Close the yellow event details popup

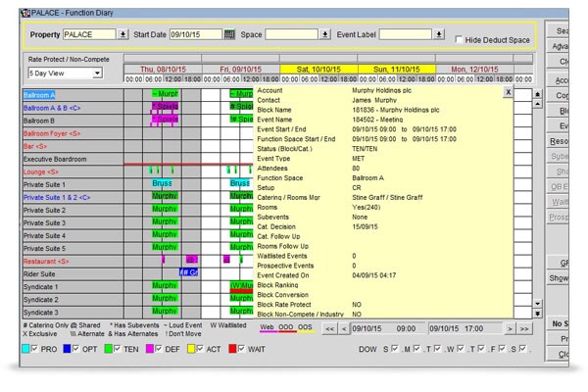[x=508, y=90]
